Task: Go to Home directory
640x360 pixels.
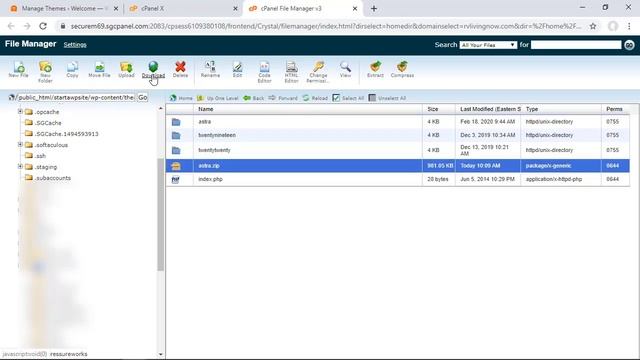Action: [x=181, y=98]
